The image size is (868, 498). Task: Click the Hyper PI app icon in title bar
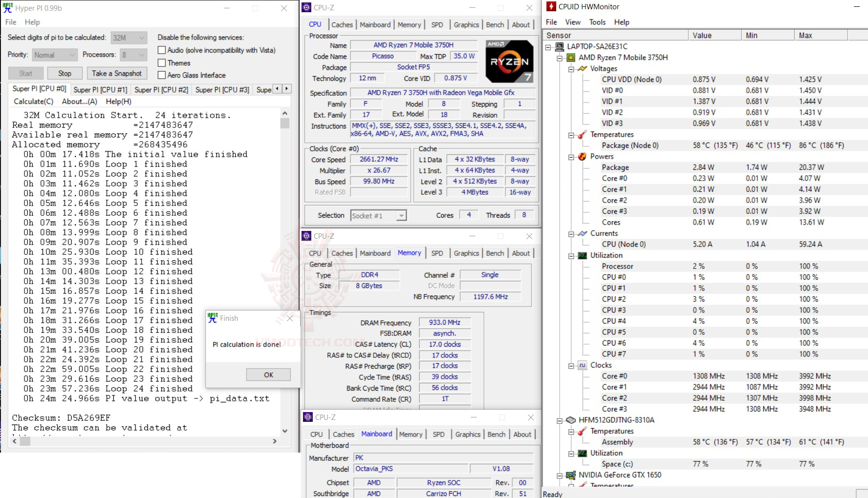pyautogui.click(x=8, y=7)
